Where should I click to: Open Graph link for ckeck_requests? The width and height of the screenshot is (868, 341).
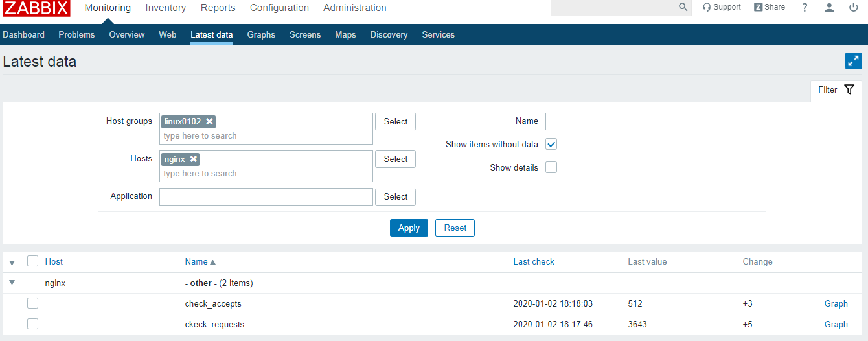click(836, 324)
